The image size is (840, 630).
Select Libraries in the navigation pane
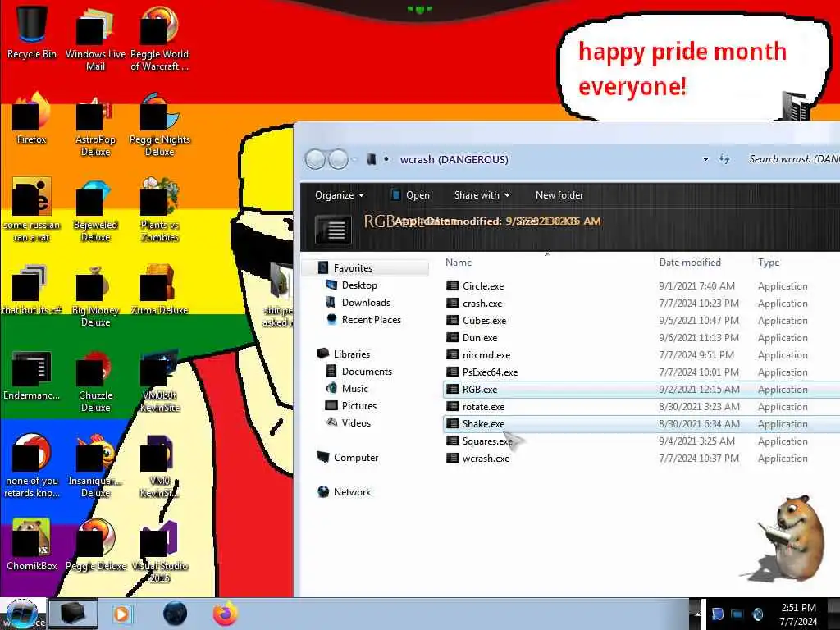(351, 354)
